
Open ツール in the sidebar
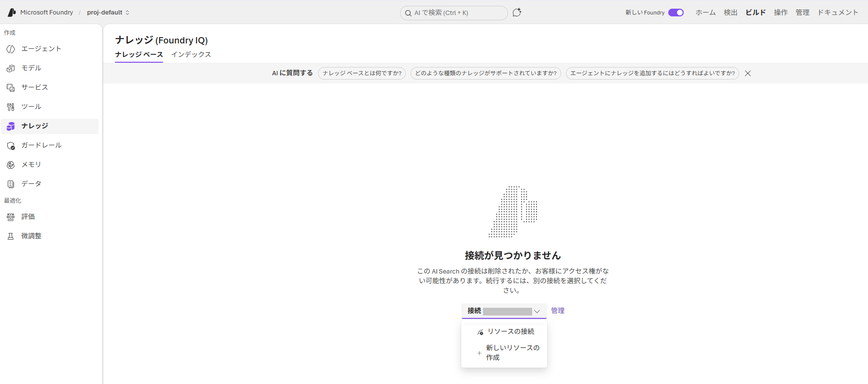click(x=50, y=107)
